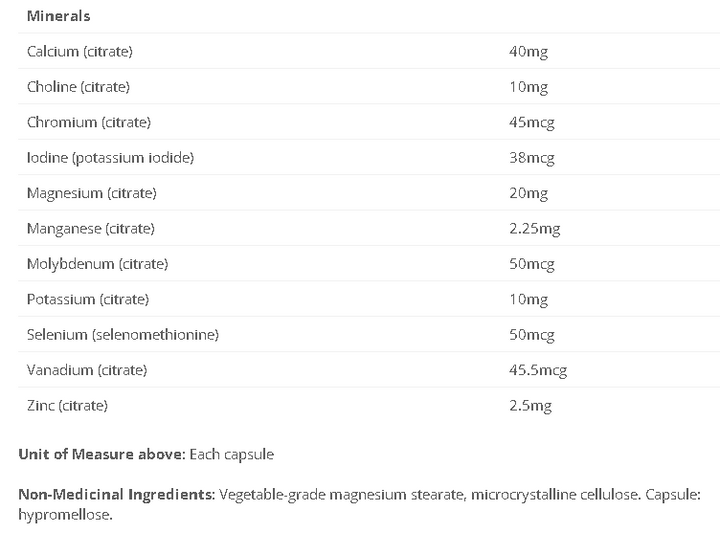Select the Potassium (citrate) label

pyautogui.click(x=88, y=299)
